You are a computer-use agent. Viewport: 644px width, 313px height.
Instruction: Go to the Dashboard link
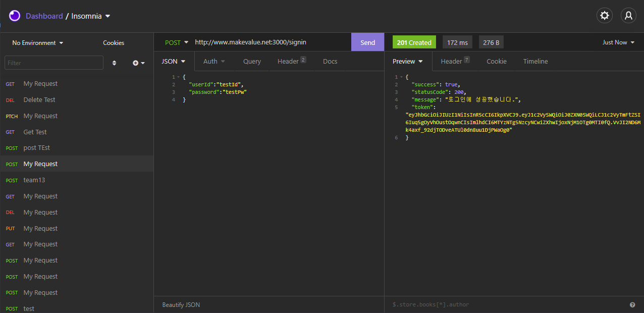pos(44,16)
